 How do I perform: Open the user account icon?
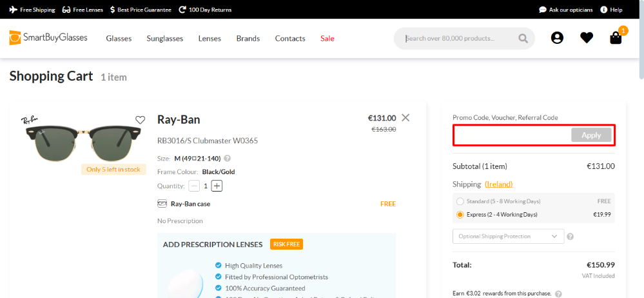pos(557,38)
